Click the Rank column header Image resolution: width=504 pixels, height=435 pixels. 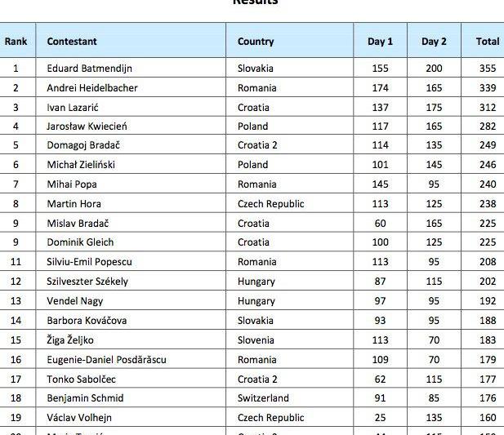coord(16,41)
